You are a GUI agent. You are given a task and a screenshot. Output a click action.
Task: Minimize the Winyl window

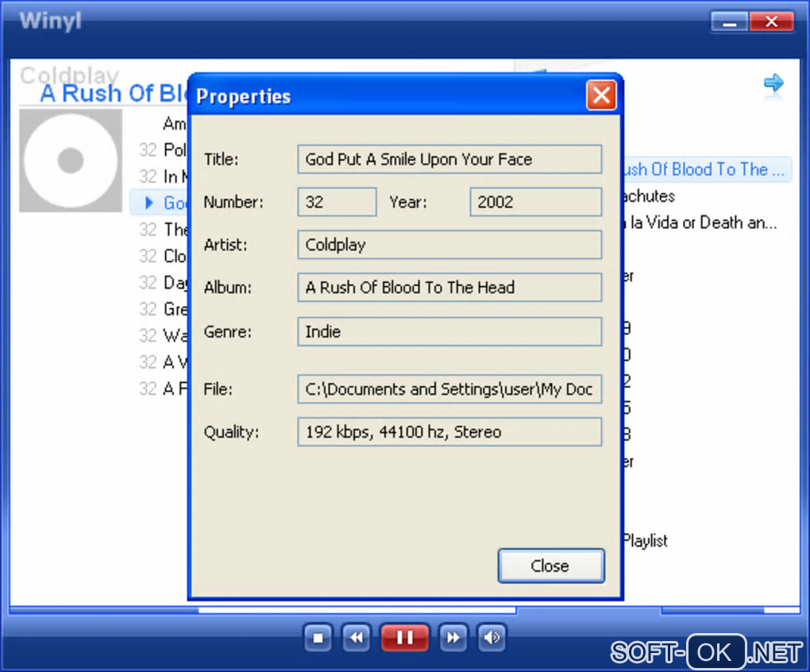(x=730, y=21)
